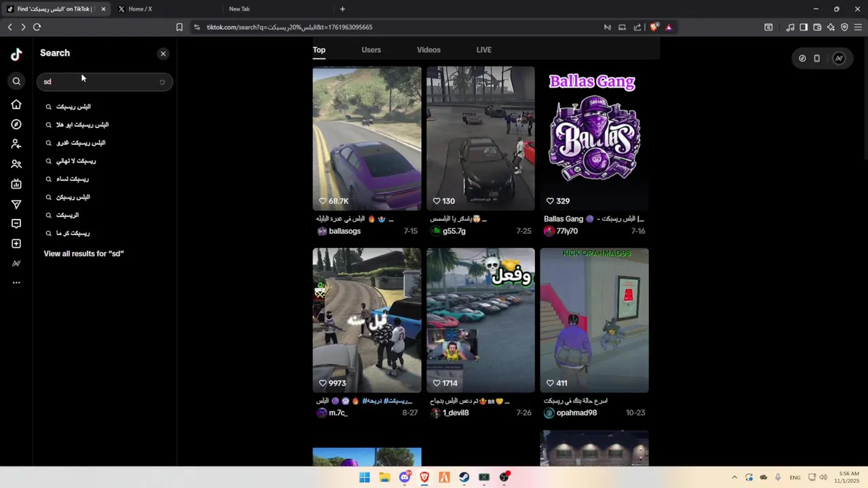Toggle the browser sidebar panel icon
Screen dimensions: 868x488
(x=804, y=27)
